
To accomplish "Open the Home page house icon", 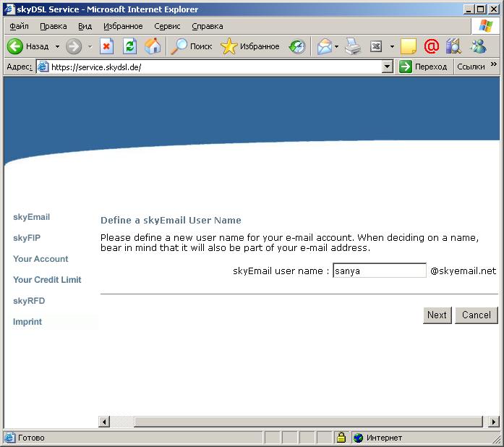I will [153, 46].
